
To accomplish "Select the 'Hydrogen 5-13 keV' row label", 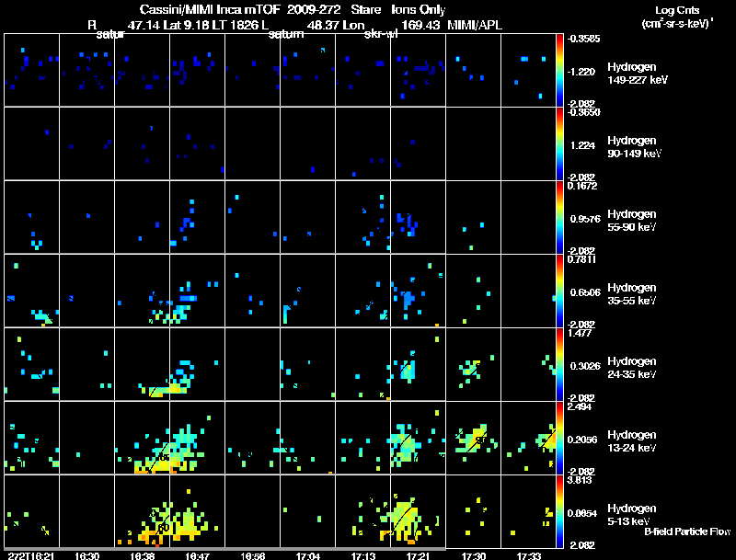I will point(632,515).
